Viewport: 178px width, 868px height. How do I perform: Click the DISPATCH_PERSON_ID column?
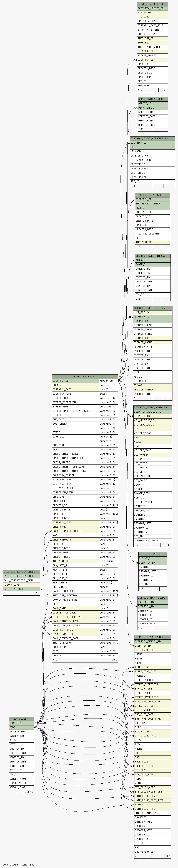pyautogui.click(x=152, y=642)
